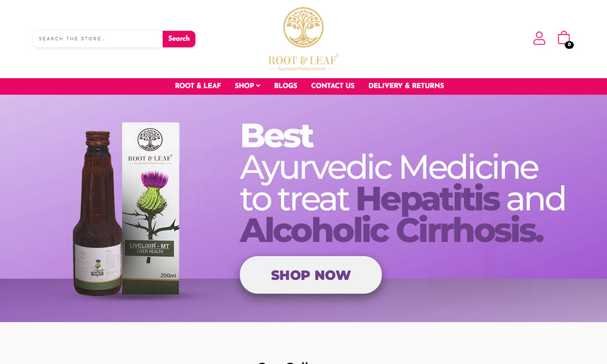Image resolution: width=607 pixels, height=364 pixels.
Task: Click the pink Search button
Action: tap(179, 39)
